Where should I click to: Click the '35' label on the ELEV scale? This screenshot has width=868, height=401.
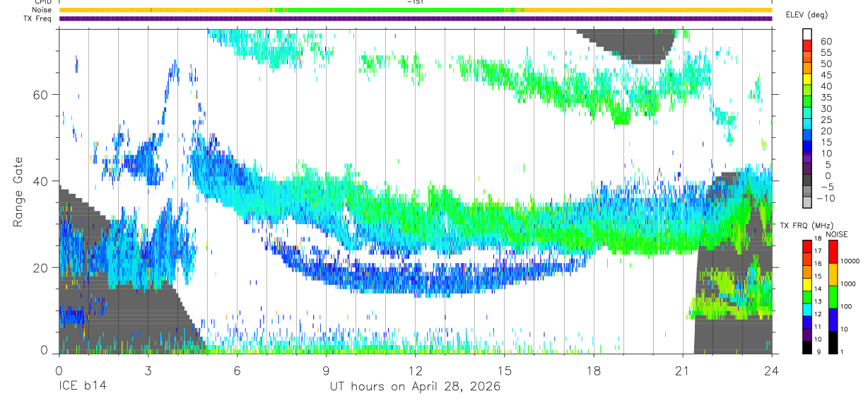coord(826,98)
